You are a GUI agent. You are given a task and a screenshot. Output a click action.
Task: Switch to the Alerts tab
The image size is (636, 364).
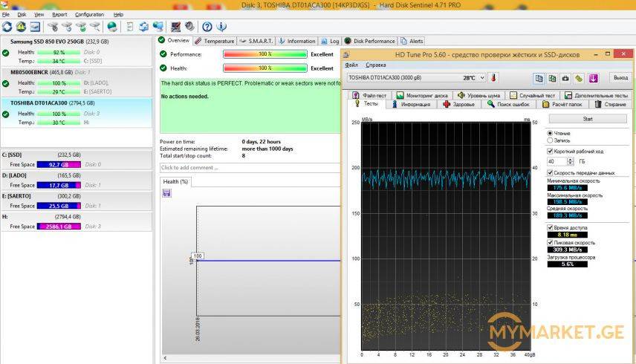click(412, 41)
